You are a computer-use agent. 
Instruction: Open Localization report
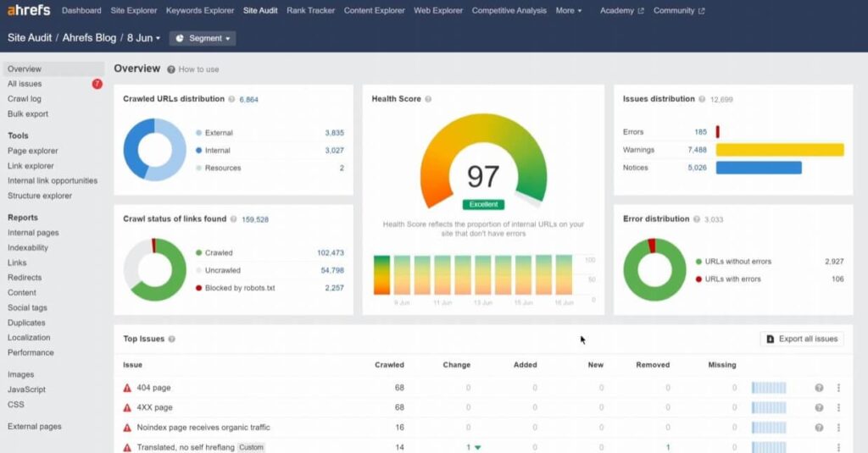pyautogui.click(x=29, y=337)
